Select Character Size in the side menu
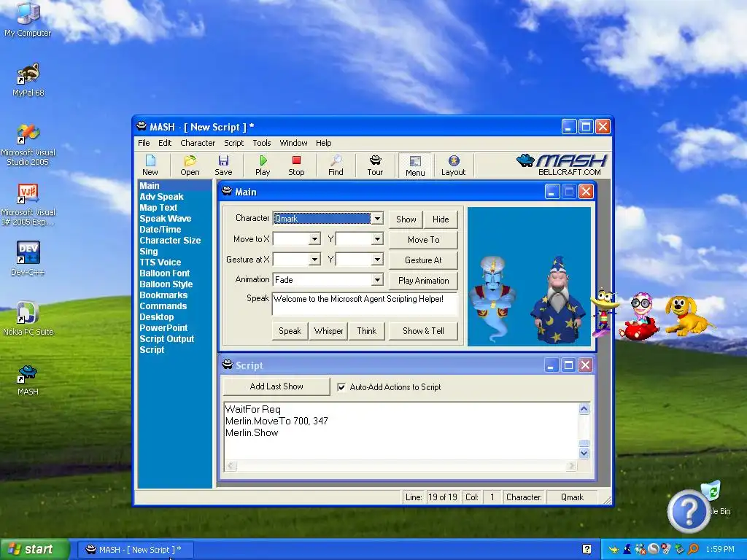 coord(170,241)
